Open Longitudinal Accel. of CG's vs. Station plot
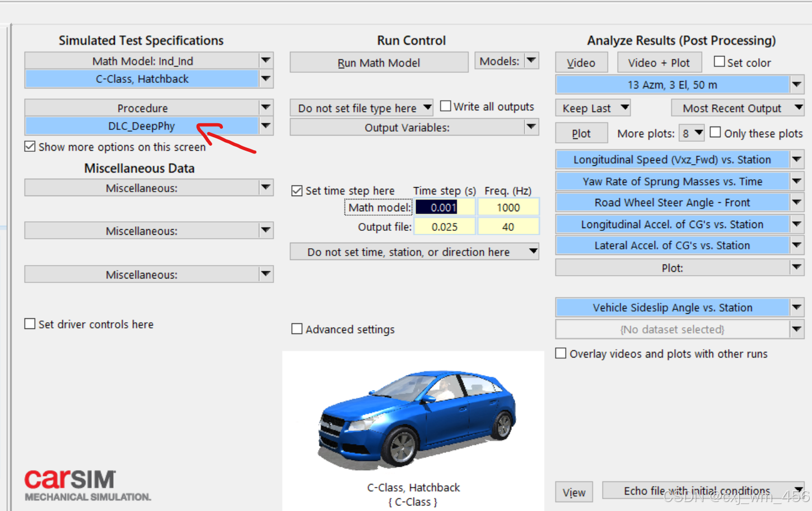Screen dimensions: 812x511 tap(672, 224)
